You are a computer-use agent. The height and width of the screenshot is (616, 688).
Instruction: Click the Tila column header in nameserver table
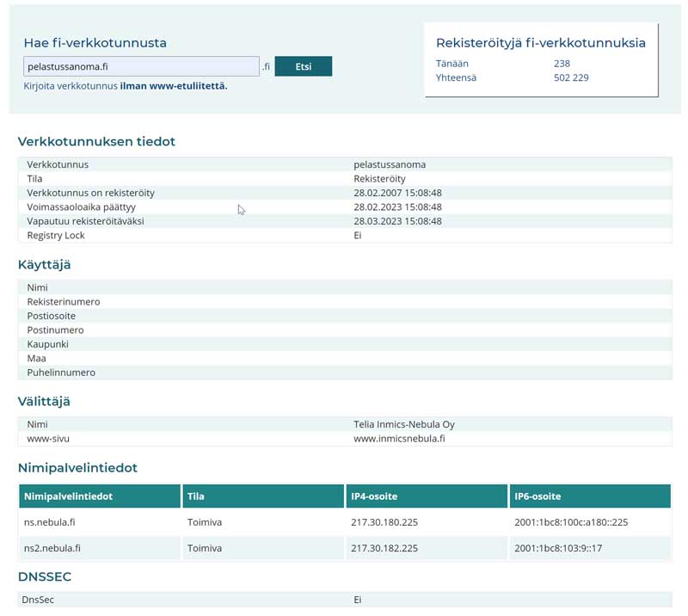pyautogui.click(x=196, y=496)
